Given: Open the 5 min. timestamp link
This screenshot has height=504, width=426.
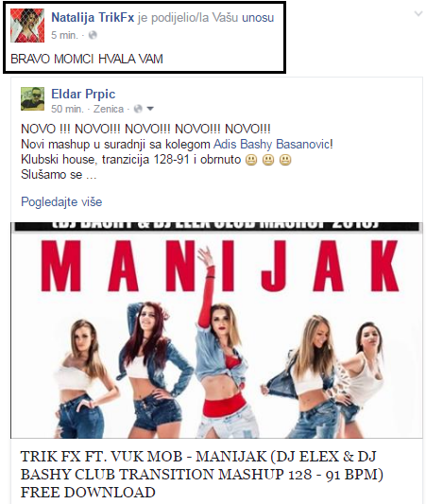Looking at the screenshot, I should pyautogui.click(x=64, y=35).
